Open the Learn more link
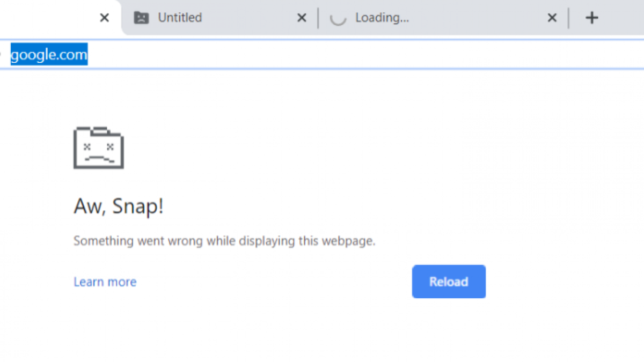This screenshot has height=362, width=644. pos(105,282)
